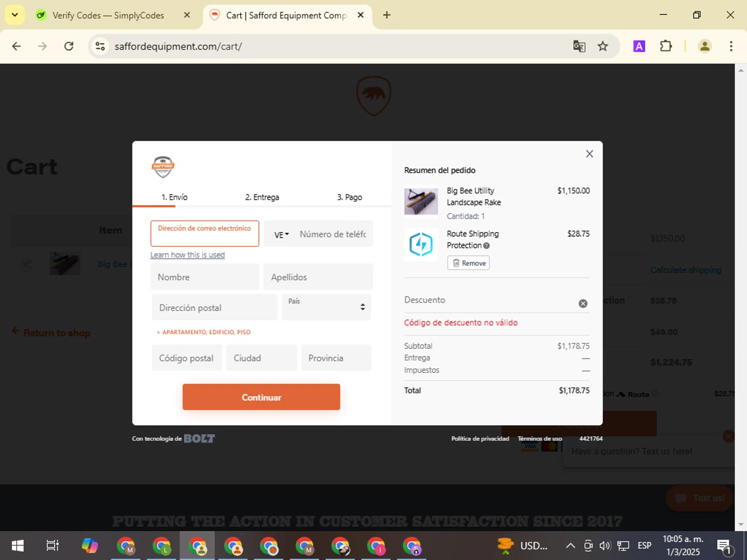Open Chrome three-dot menu
The width and height of the screenshot is (747, 560).
coord(731,46)
